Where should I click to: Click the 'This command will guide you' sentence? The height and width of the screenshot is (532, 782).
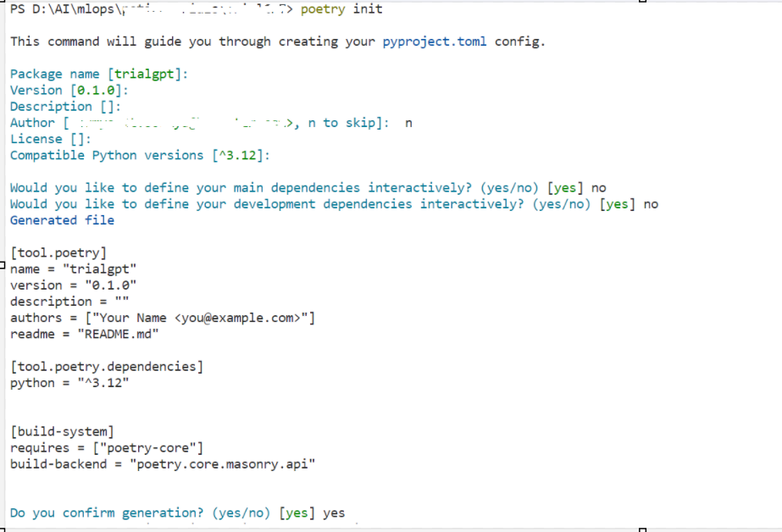pos(278,42)
